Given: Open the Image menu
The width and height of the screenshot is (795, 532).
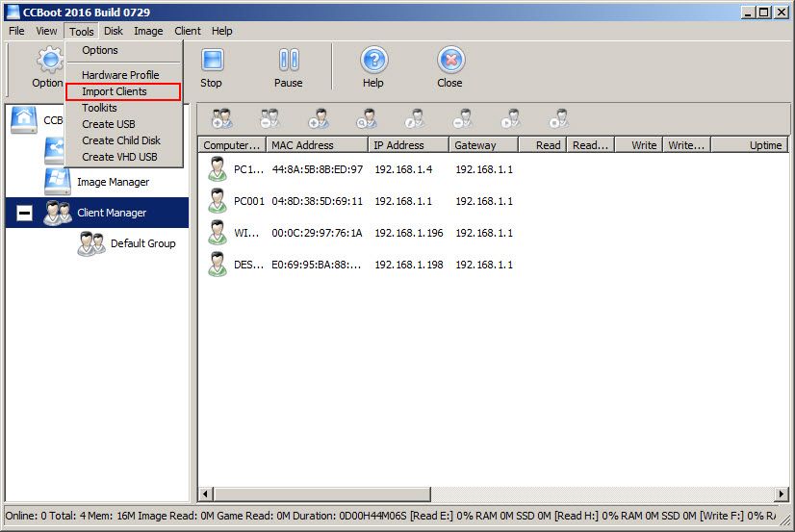Looking at the screenshot, I should (x=148, y=31).
